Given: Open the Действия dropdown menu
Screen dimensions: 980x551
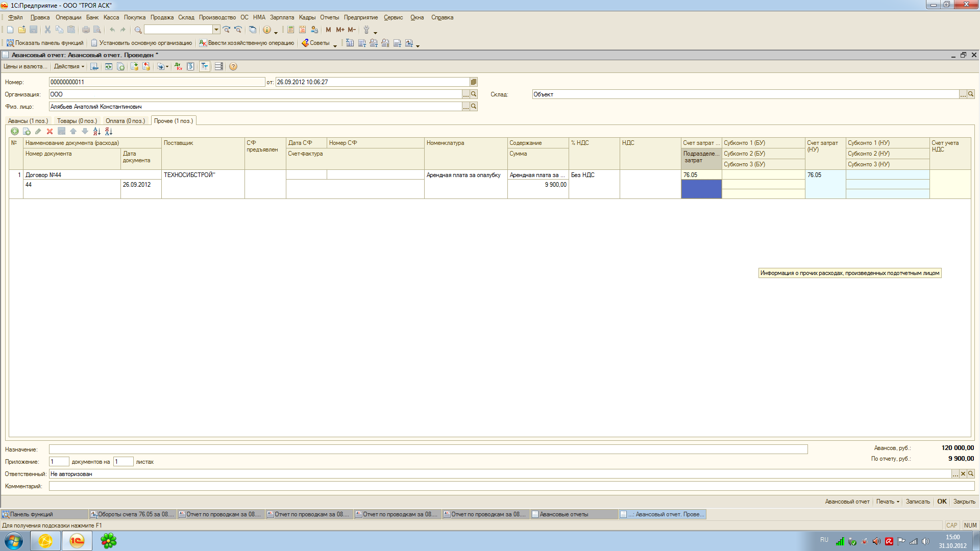Looking at the screenshot, I should coord(69,66).
